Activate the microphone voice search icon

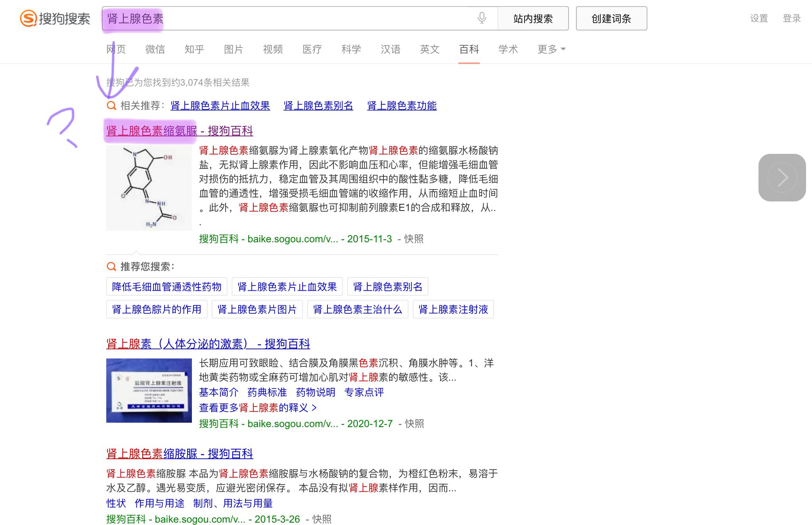click(482, 18)
